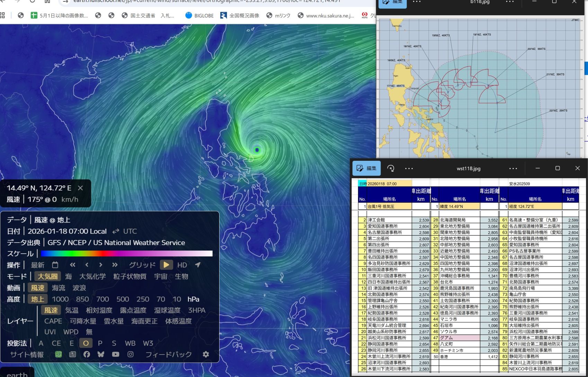Open the calendar date picker icon
Image resolution: width=588 pixels, height=377 pixels.
(x=55, y=265)
